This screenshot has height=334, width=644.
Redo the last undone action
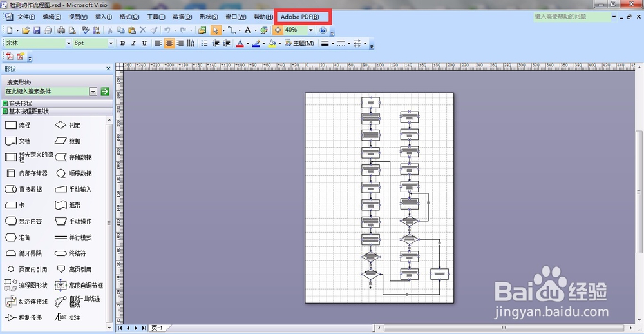pos(183,30)
